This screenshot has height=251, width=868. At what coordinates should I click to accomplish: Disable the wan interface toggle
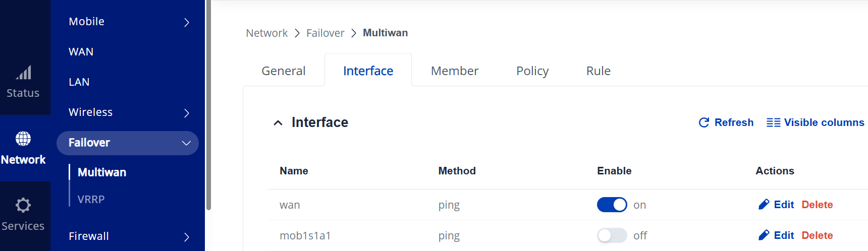pyautogui.click(x=612, y=205)
